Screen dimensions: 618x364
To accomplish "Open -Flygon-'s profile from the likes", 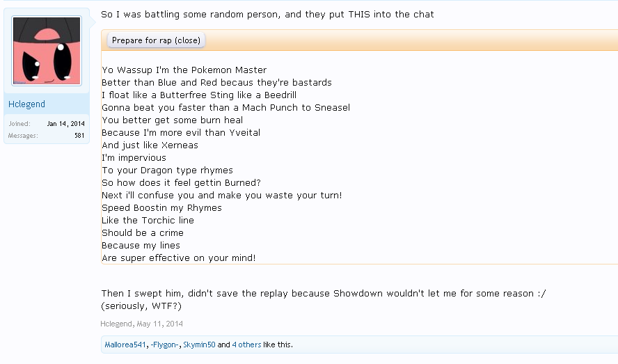I will pos(165,345).
